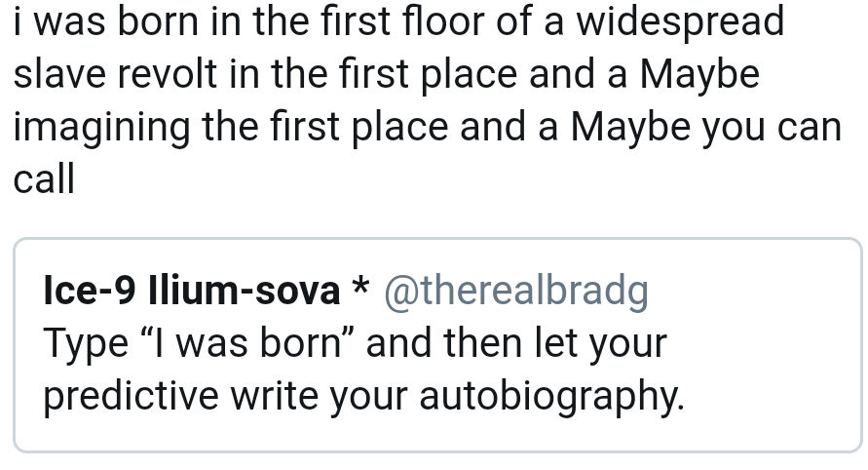Tap the line beginning "imagining the first"
Image resolution: width=868 pixels, height=470 pixels.
point(427,127)
